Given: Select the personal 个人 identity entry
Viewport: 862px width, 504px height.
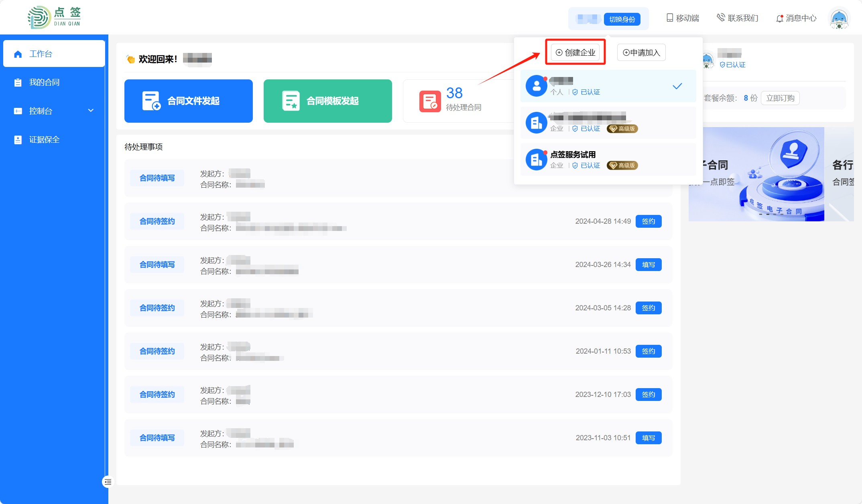Looking at the screenshot, I should [608, 86].
